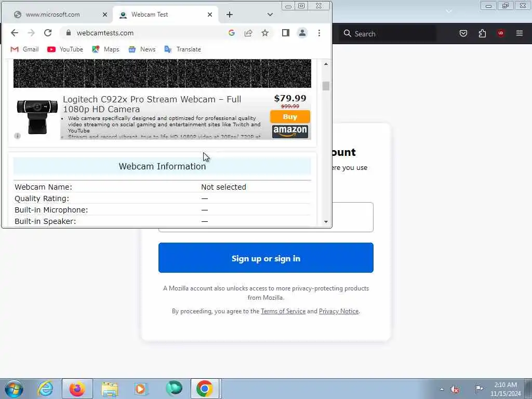Show hidden tray icons arrow

(442, 389)
